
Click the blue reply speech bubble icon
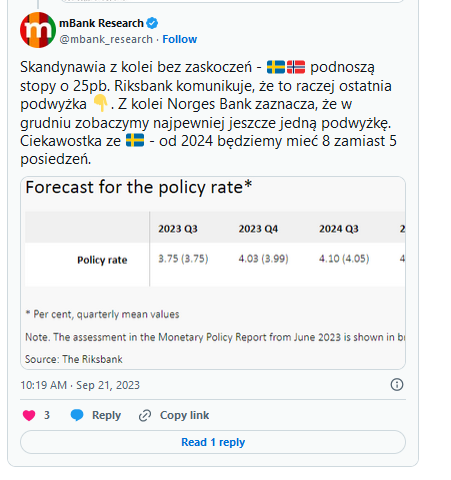(77, 415)
